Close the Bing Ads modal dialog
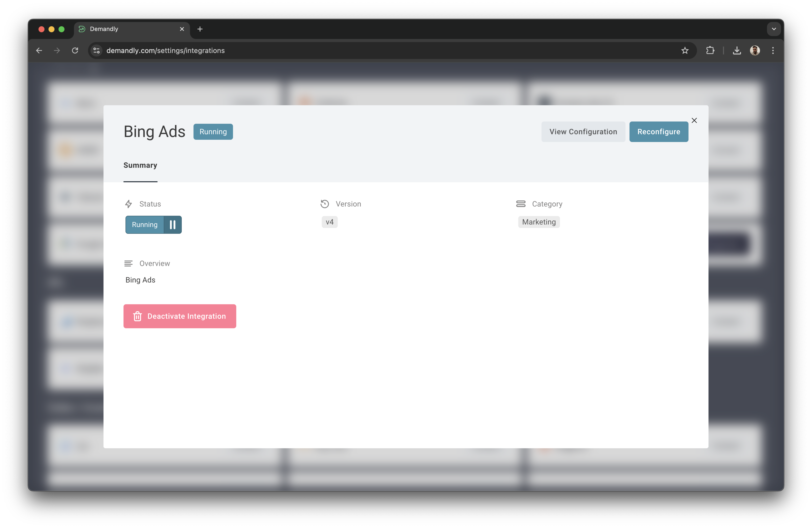This screenshot has width=812, height=528. (x=694, y=120)
